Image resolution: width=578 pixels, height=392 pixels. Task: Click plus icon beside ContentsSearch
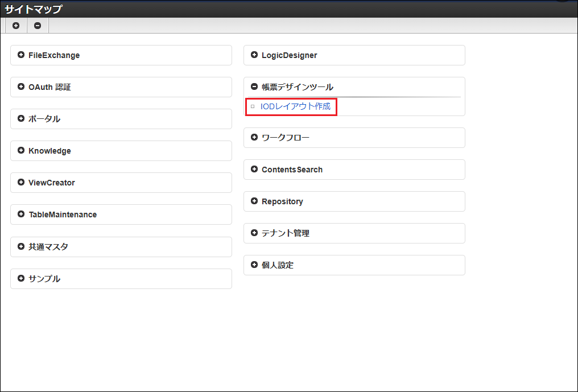click(254, 170)
